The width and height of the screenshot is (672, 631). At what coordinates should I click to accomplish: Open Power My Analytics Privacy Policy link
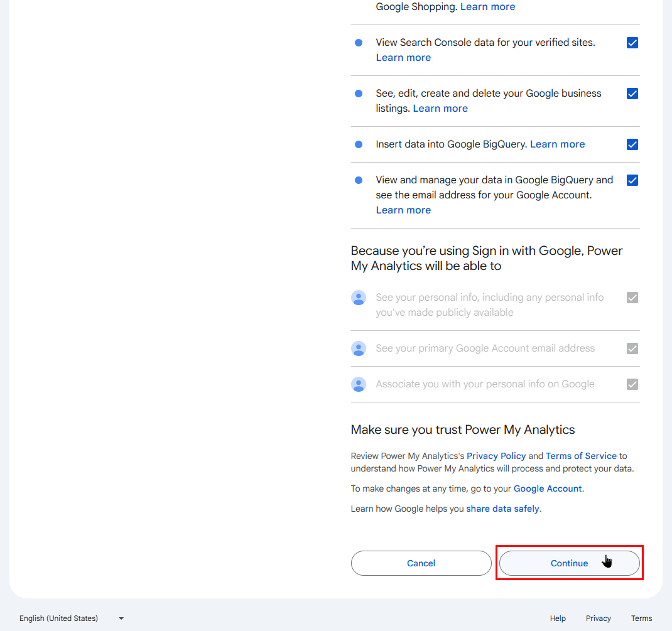[496, 456]
